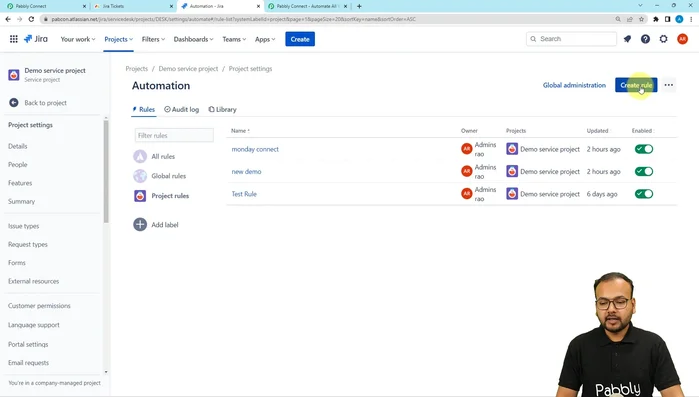Click owner avatar in Test Rule row
The width and height of the screenshot is (699, 397).
coord(466,194)
